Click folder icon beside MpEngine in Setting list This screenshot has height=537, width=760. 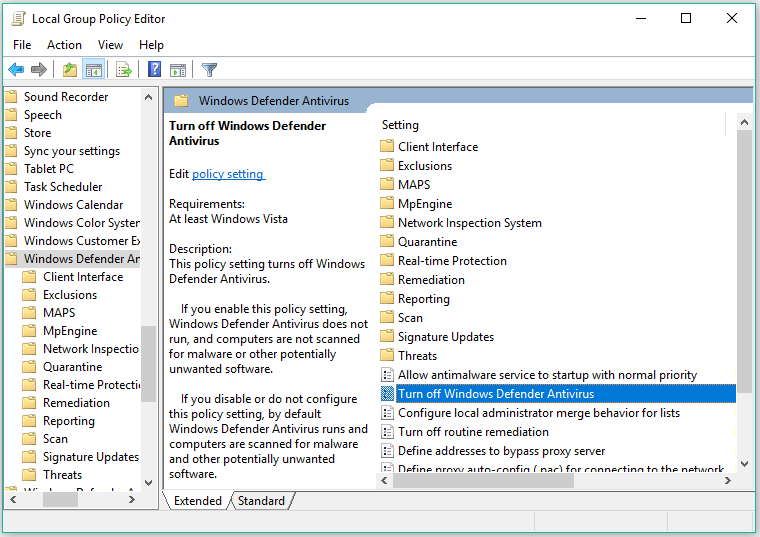(387, 203)
